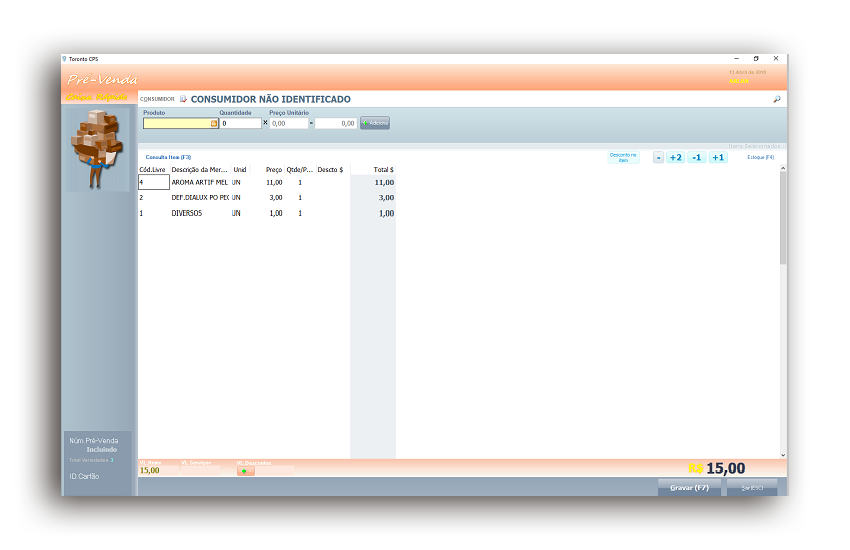Click the magnifier search icon at top right
Screen dimensions: 850x550
point(777,100)
